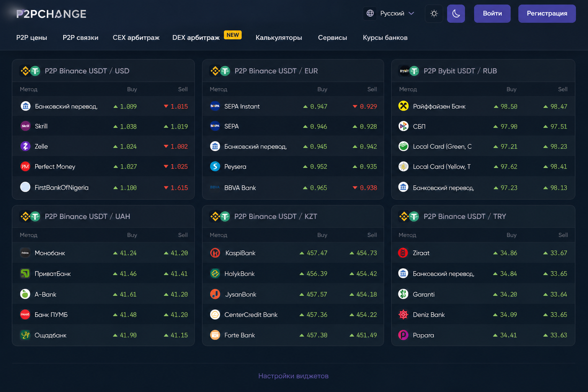Expand the Калькуляторы menu
This screenshot has height=392, width=588.
point(279,38)
